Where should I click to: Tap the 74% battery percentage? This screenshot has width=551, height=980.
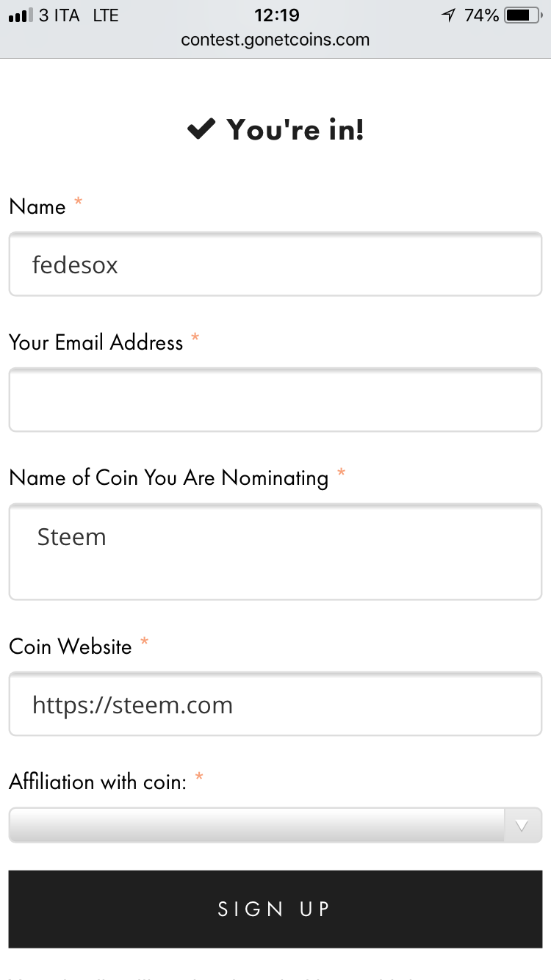coord(481,15)
